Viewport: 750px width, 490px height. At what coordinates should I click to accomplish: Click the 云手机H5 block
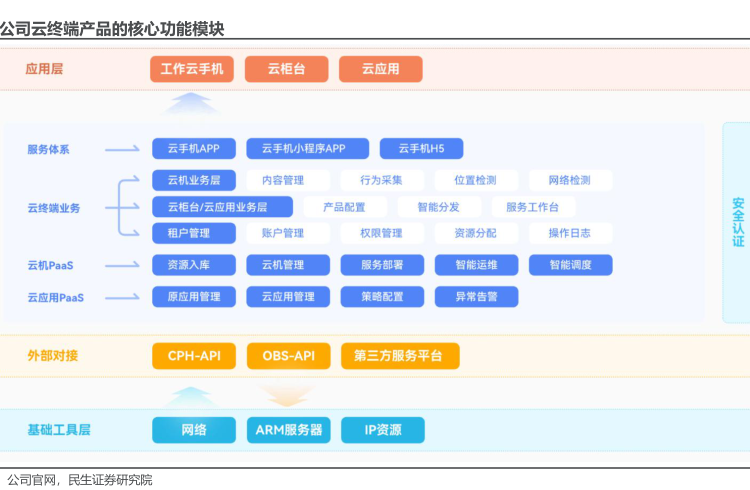coord(421,148)
